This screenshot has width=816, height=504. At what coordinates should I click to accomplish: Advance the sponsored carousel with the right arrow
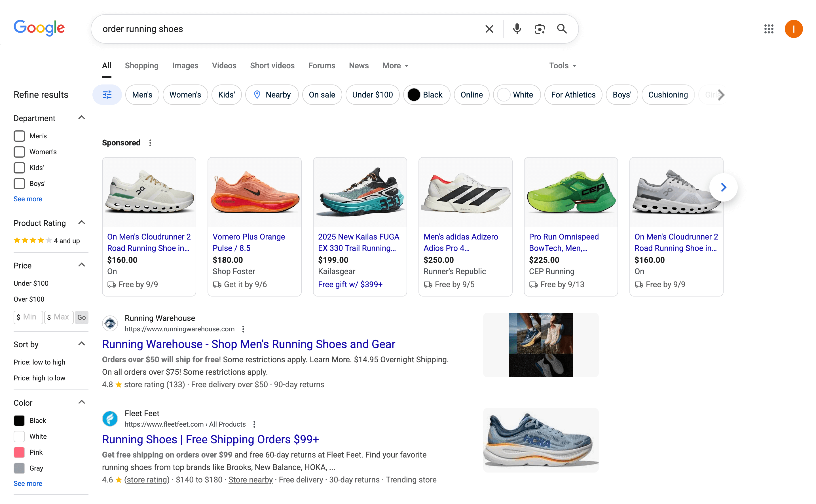723,187
